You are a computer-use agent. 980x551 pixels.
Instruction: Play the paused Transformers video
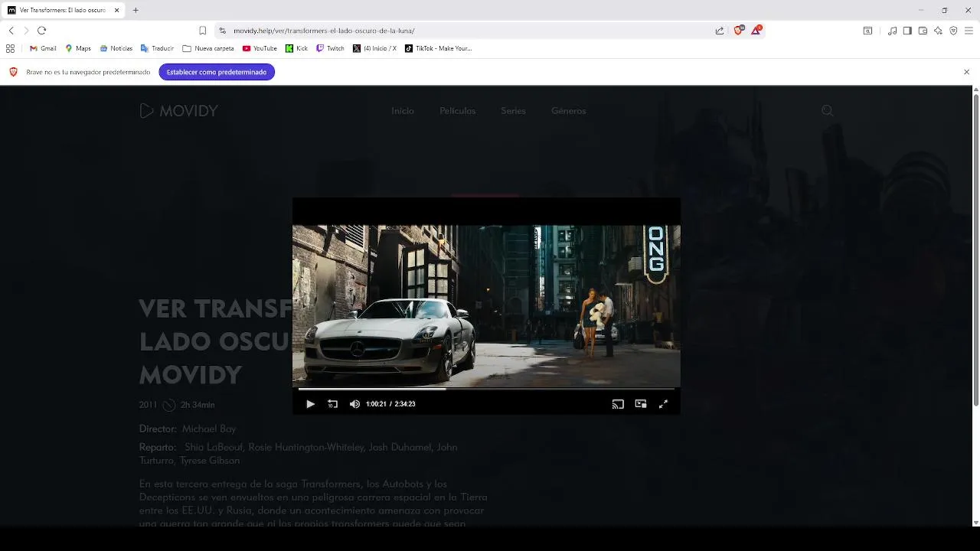click(310, 404)
